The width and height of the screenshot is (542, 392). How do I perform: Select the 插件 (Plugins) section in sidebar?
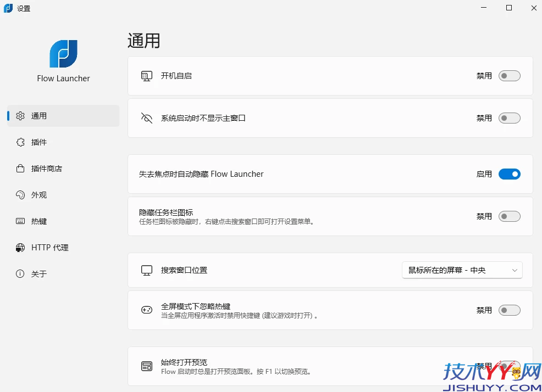click(x=38, y=142)
